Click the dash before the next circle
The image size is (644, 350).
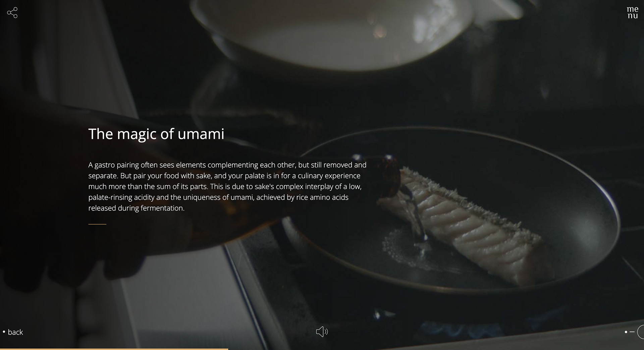pos(632,332)
